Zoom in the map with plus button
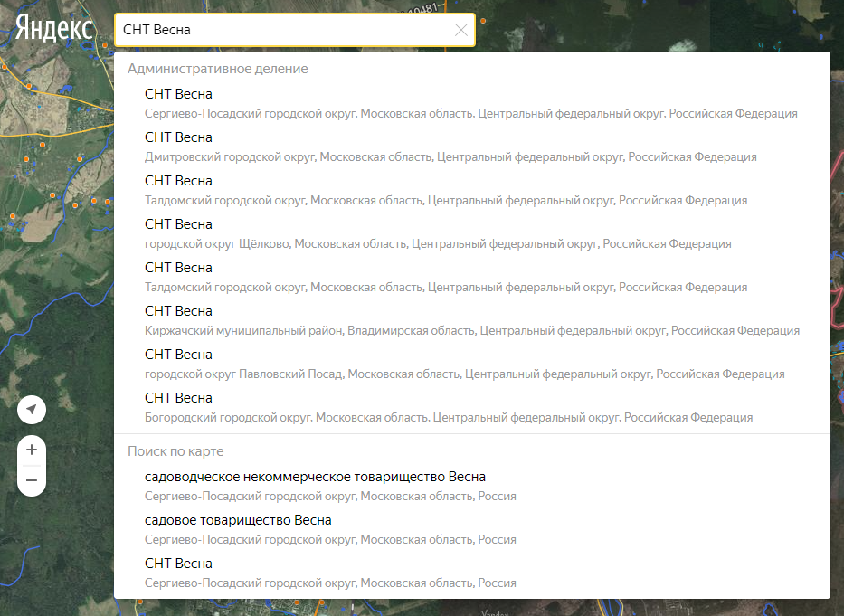Viewport: 844px width, 616px height. tap(32, 450)
